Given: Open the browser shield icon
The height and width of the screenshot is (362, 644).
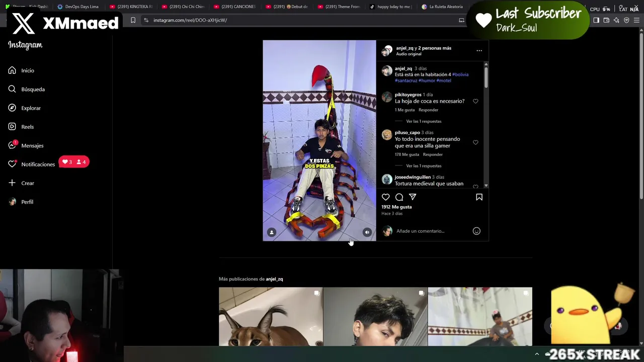Looking at the screenshot, I should [x=626, y=20].
